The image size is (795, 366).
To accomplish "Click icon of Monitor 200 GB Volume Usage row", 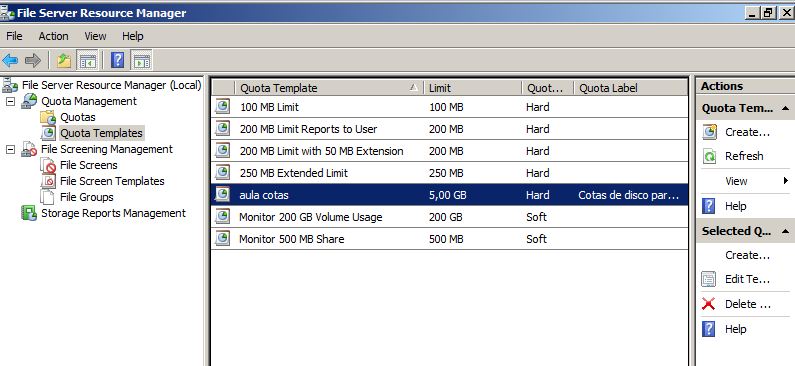I will pos(222,216).
